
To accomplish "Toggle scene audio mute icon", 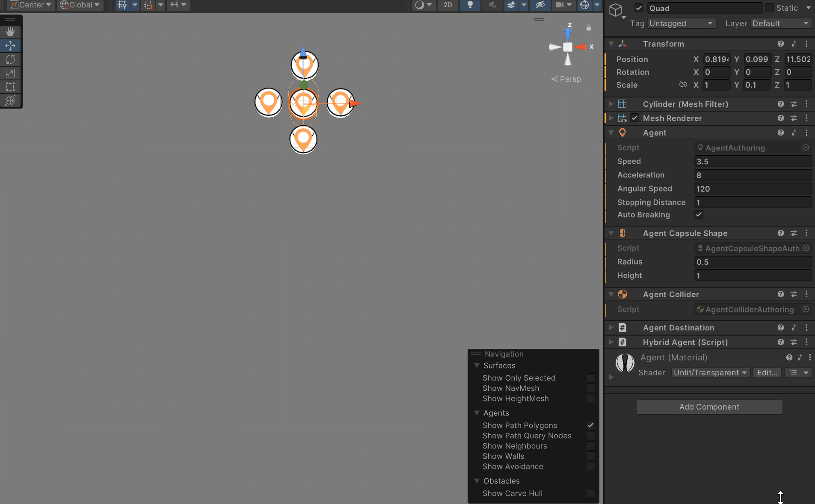I will [492, 5].
